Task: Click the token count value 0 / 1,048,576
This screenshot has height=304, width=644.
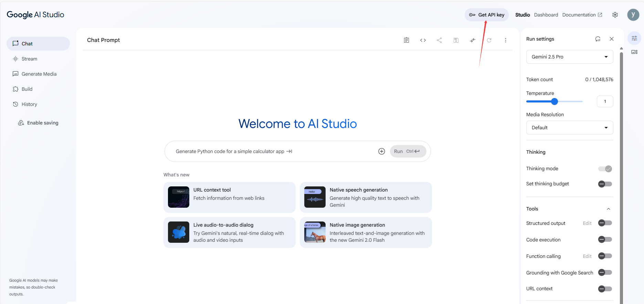Action: pos(599,79)
